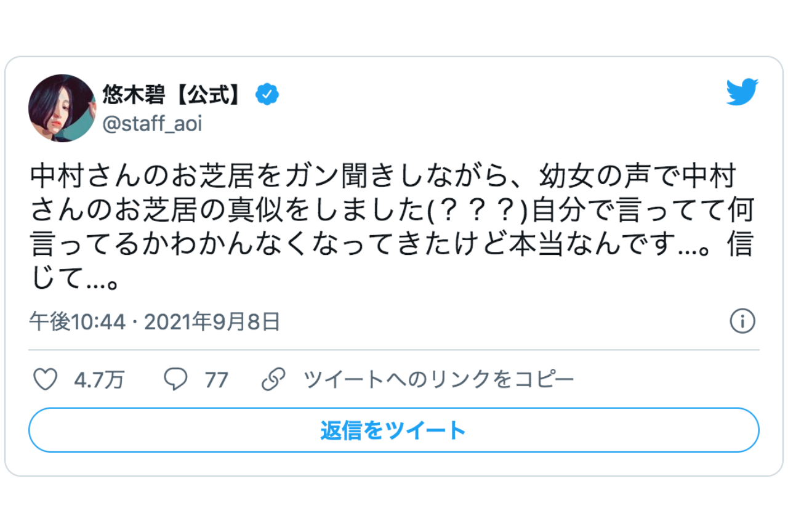Unlike the tweet by clicking the heart again
The width and height of the screenshot is (788, 532).
[x=46, y=380]
